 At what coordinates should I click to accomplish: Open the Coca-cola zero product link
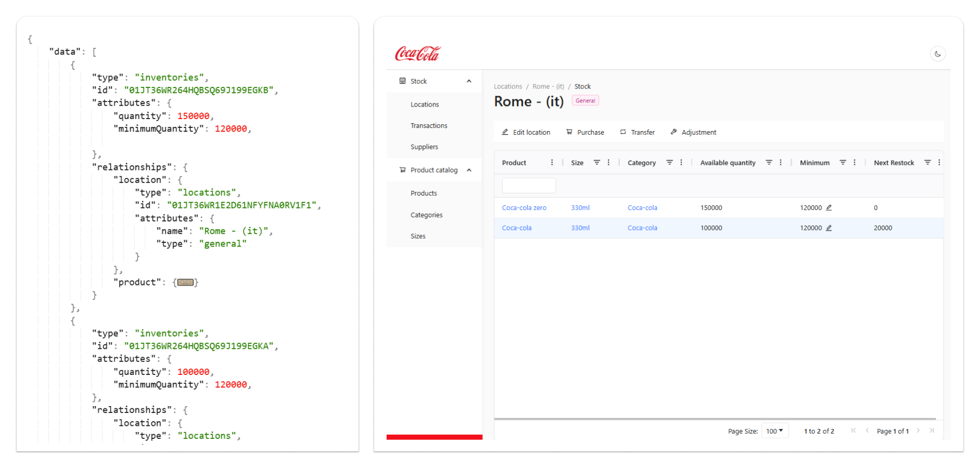tap(524, 208)
